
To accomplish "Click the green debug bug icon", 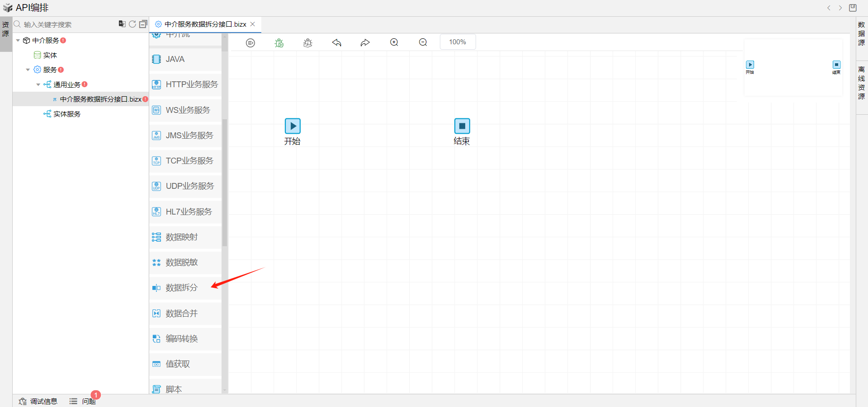I will [x=279, y=42].
